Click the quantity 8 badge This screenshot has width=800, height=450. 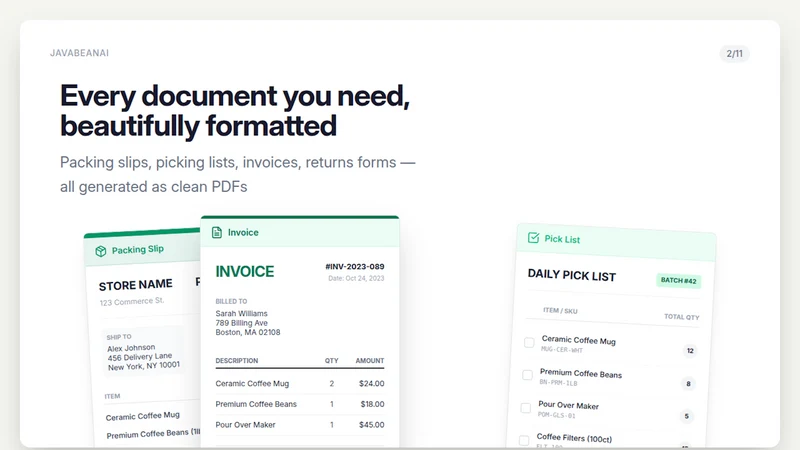[x=688, y=384]
